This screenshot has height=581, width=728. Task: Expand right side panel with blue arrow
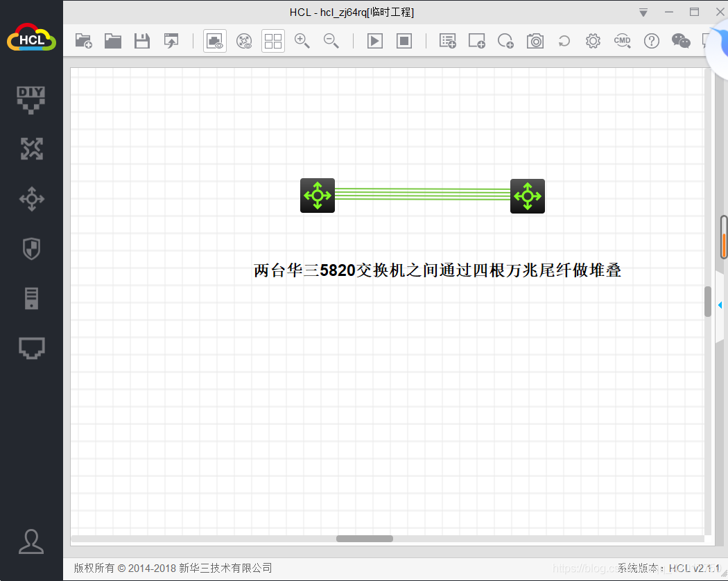click(x=720, y=305)
